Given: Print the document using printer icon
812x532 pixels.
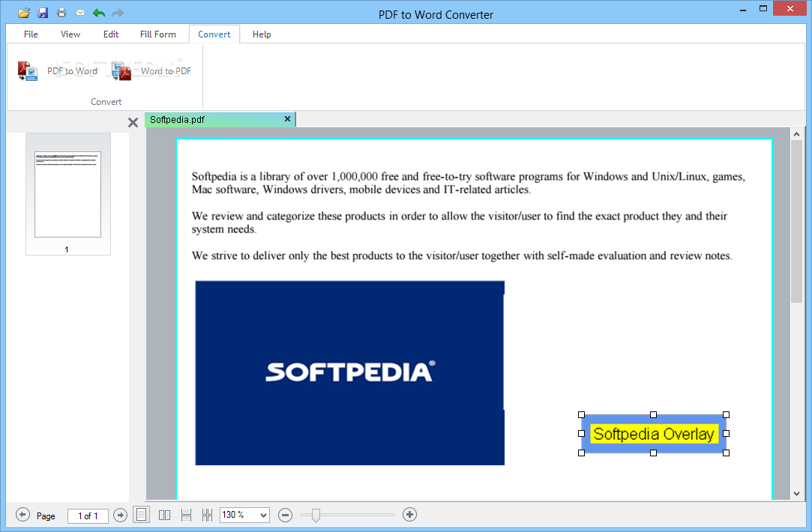Looking at the screenshot, I should click(x=61, y=13).
